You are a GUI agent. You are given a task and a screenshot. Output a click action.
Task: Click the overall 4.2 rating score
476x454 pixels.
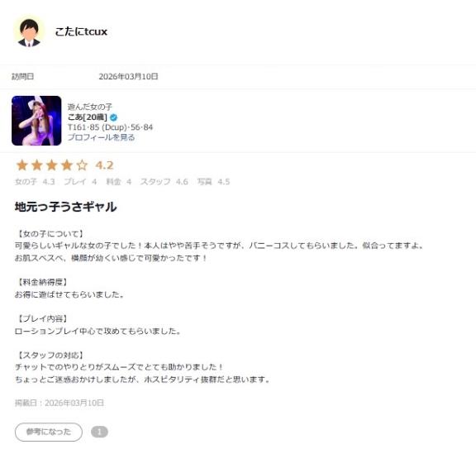tap(104, 165)
